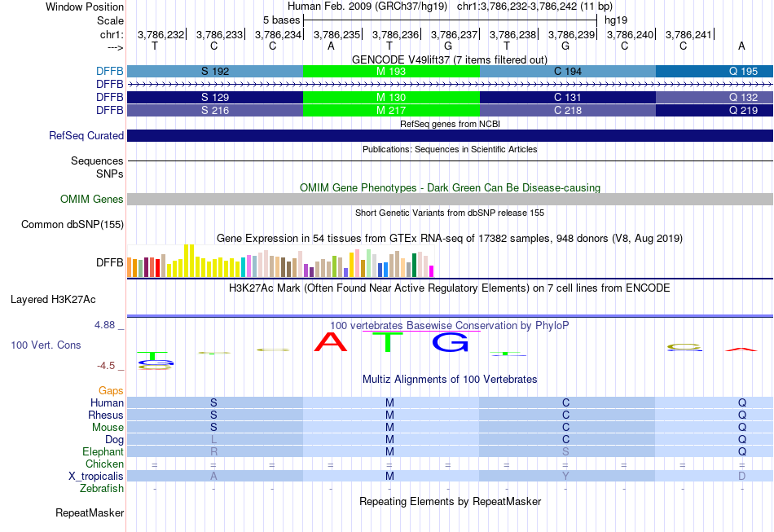Viewport: 774px width, 532px height.
Task: Click the Gaps label in Multiz track
Action: click(111, 391)
